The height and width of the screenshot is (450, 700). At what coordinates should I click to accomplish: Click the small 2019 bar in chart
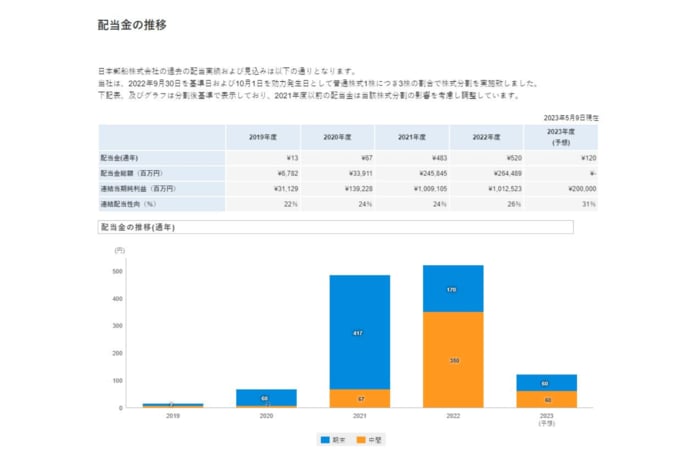[x=172, y=405]
